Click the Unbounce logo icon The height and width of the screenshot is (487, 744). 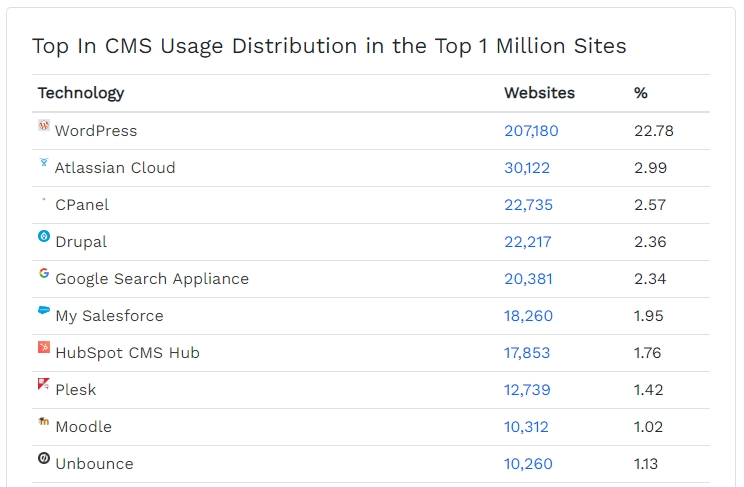(44, 459)
